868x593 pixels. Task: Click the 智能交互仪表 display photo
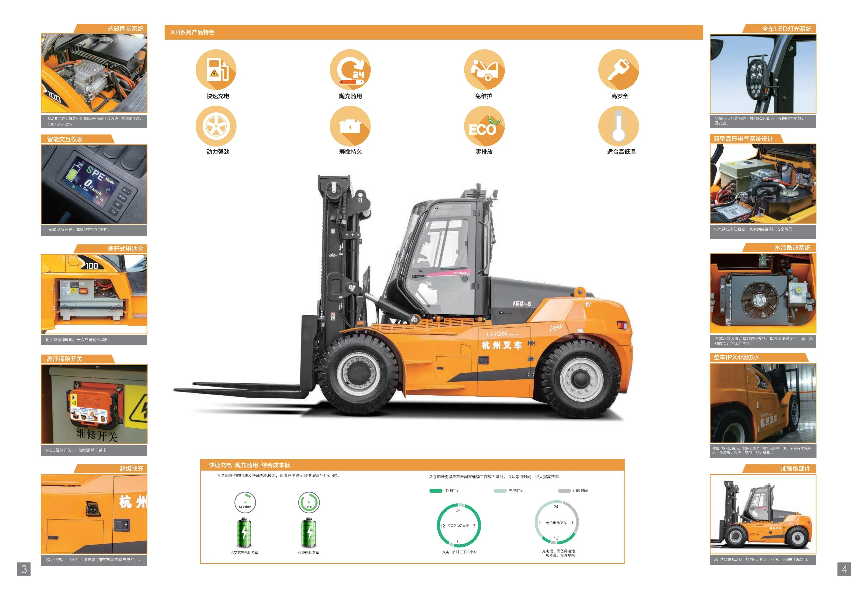[x=94, y=184]
